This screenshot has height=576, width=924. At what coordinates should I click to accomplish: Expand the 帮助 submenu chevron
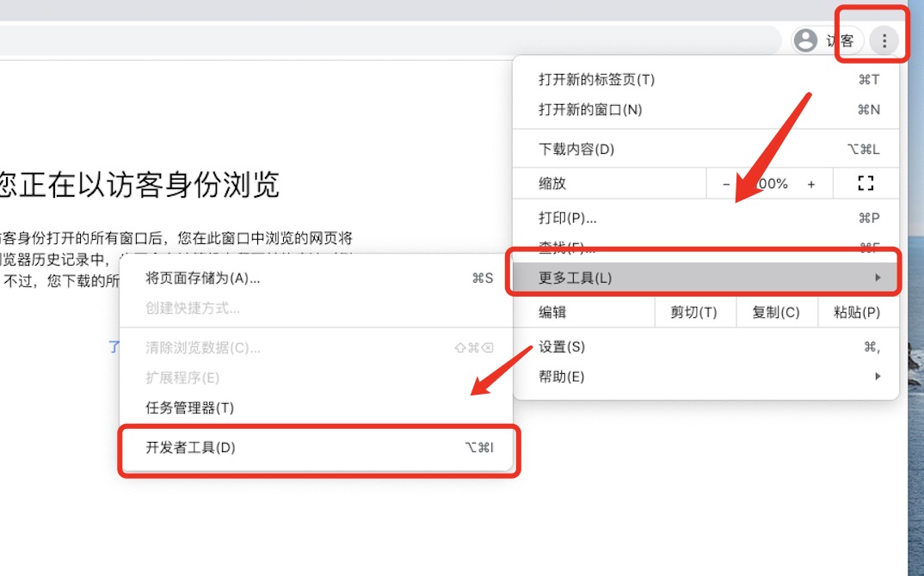pos(877,377)
